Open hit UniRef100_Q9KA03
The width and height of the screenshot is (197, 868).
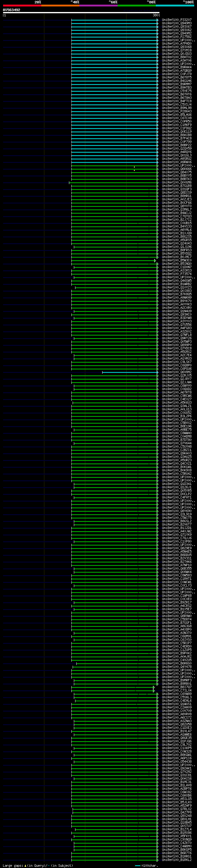pos(177,453)
